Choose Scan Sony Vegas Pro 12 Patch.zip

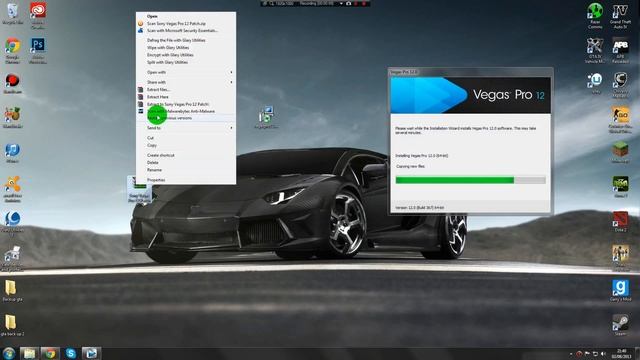point(186,24)
